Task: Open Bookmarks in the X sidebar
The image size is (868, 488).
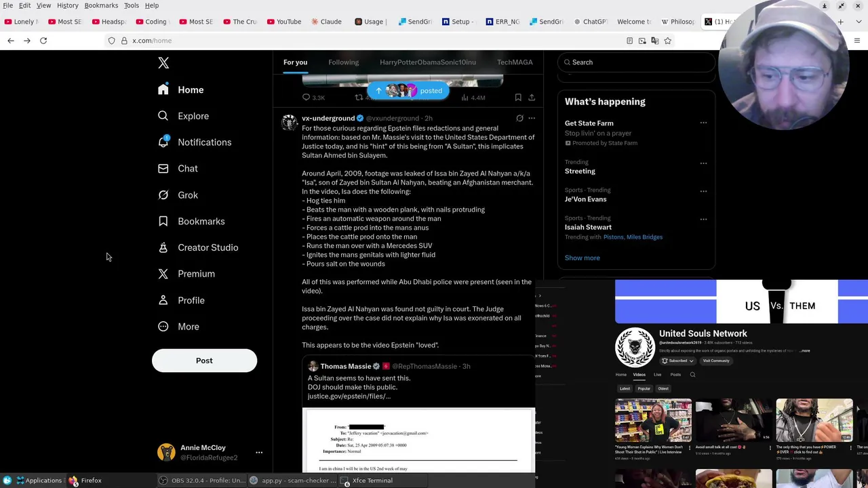Action: click(x=191, y=222)
